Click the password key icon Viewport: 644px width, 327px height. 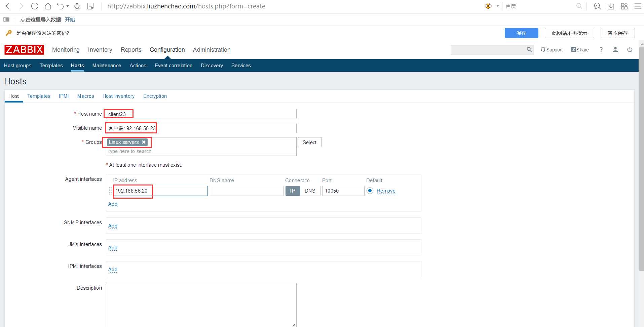click(9, 33)
